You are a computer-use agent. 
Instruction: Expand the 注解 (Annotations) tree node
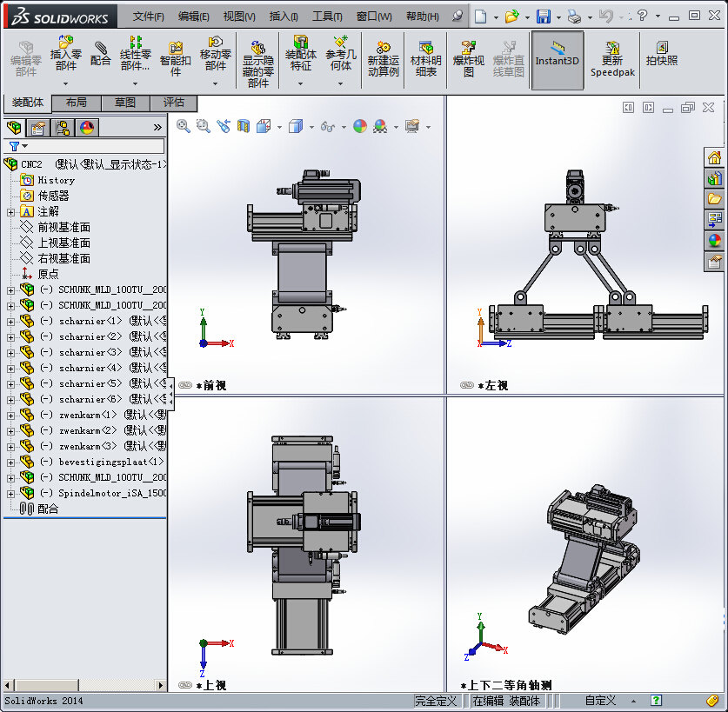click(x=10, y=211)
